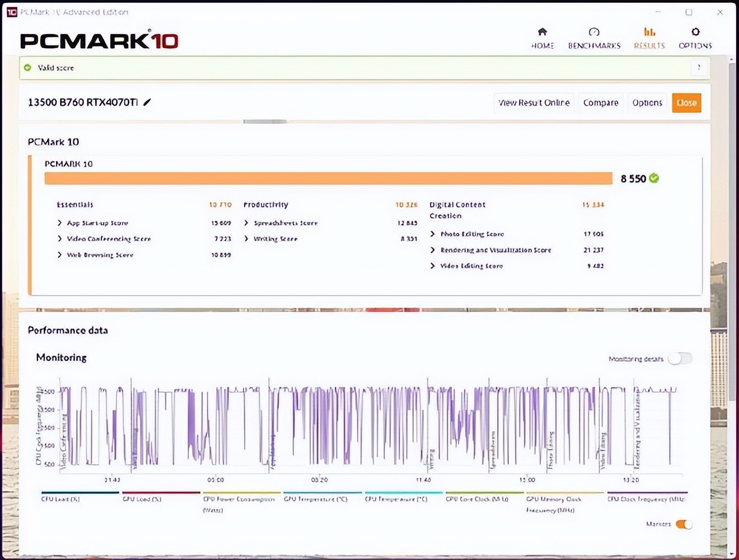
Task: Click the View Result Online button
Action: [x=534, y=102]
